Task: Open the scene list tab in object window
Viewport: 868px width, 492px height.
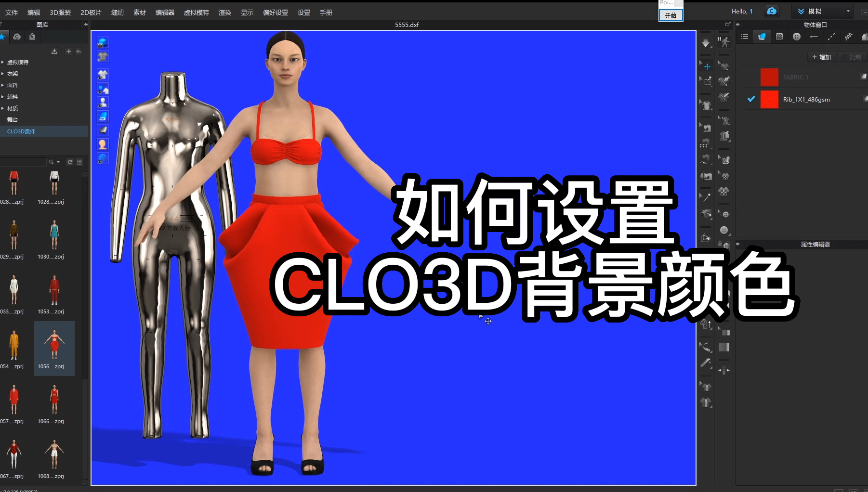Action: click(745, 37)
